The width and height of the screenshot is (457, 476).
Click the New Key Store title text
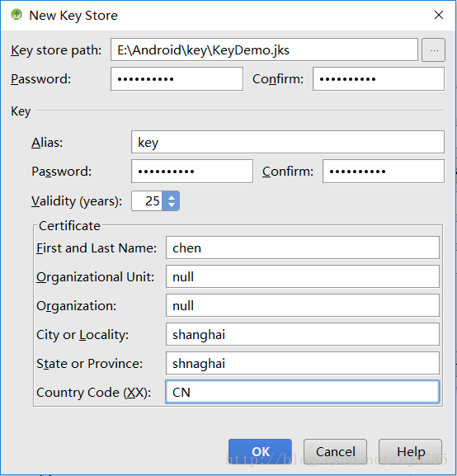[x=73, y=16]
